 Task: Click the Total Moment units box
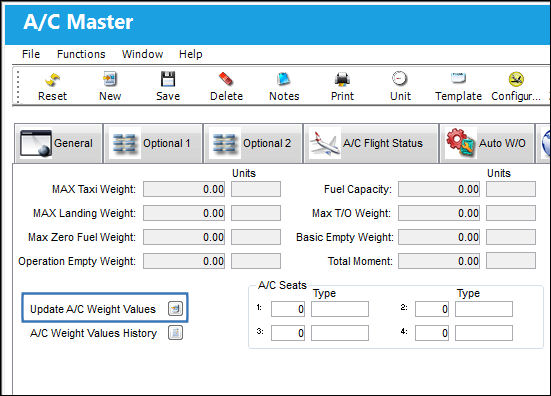[x=511, y=261]
